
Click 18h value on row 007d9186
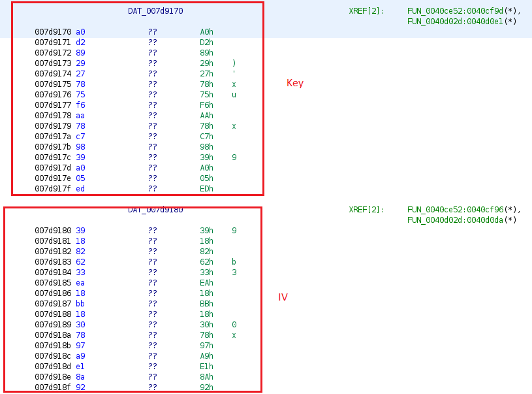pos(207,293)
